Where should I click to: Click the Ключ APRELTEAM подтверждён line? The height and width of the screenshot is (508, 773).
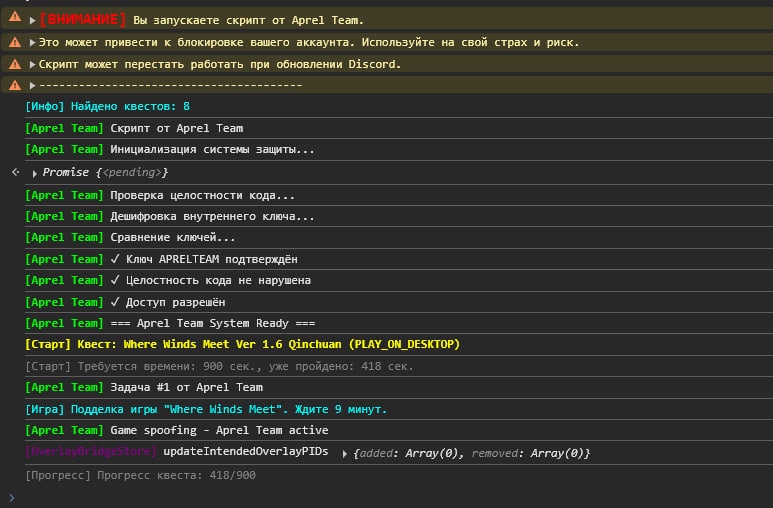point(161,259)
